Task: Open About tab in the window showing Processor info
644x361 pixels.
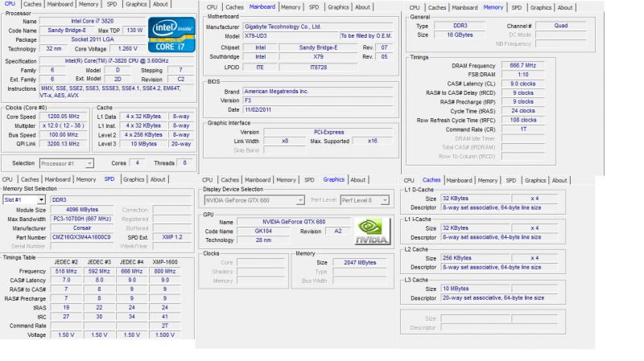Action: tap(160, 4)
